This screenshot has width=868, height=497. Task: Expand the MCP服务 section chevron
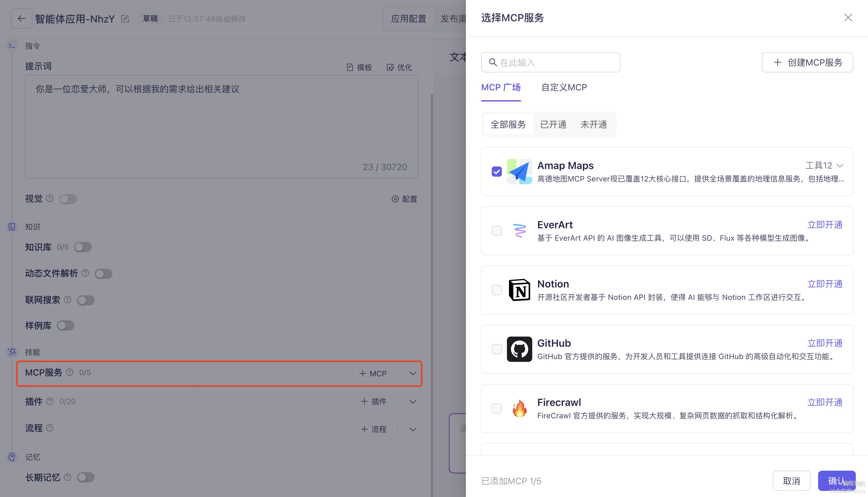(412, 374)
